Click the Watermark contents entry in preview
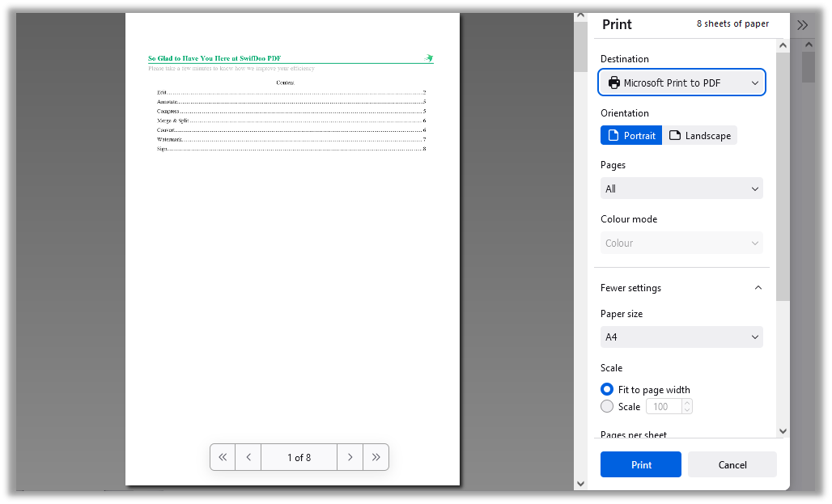 (x=291, y=139)
